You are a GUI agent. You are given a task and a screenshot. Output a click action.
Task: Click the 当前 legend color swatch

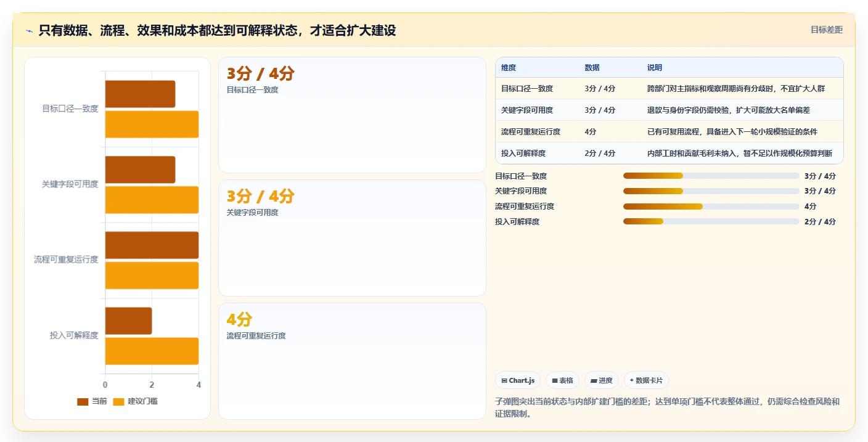pyautogui.click(x=83, y=402)
